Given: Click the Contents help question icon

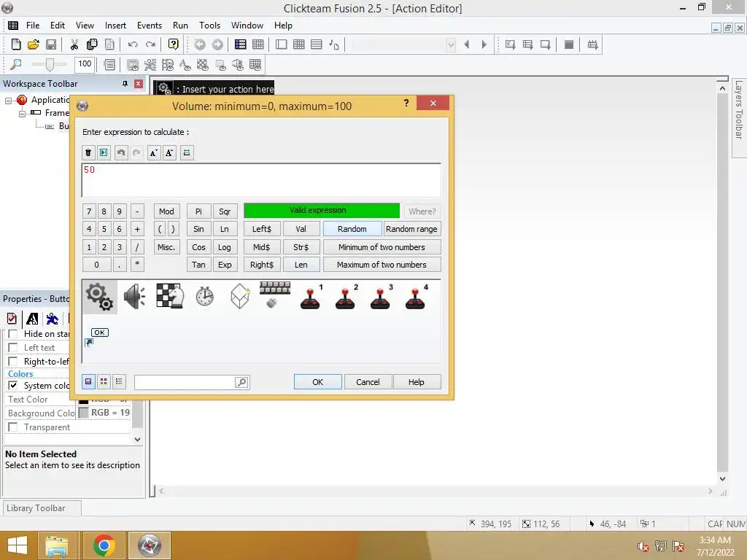Looking at the screenshot, I should coord(174,44).
